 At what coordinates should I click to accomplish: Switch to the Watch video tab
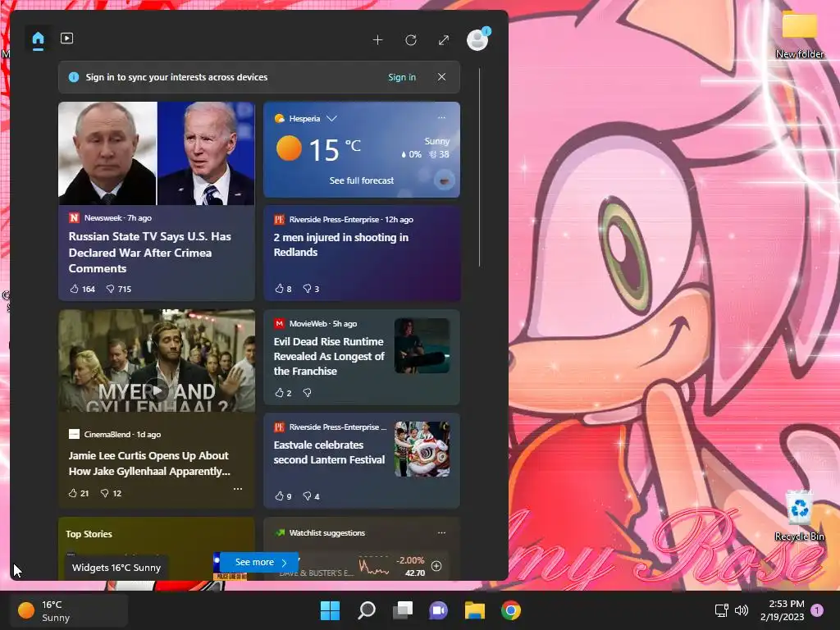[x=67, y=39]
